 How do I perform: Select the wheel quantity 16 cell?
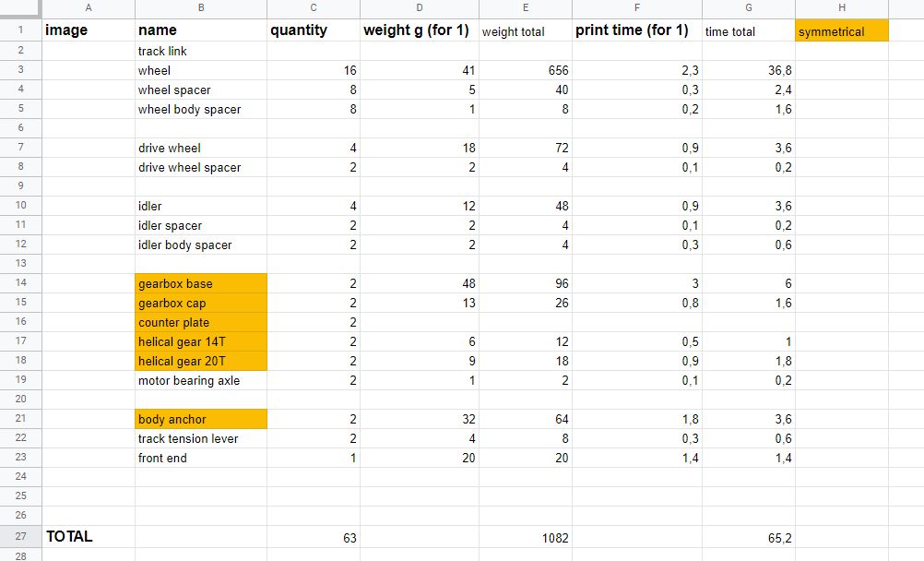click(313, 70)
